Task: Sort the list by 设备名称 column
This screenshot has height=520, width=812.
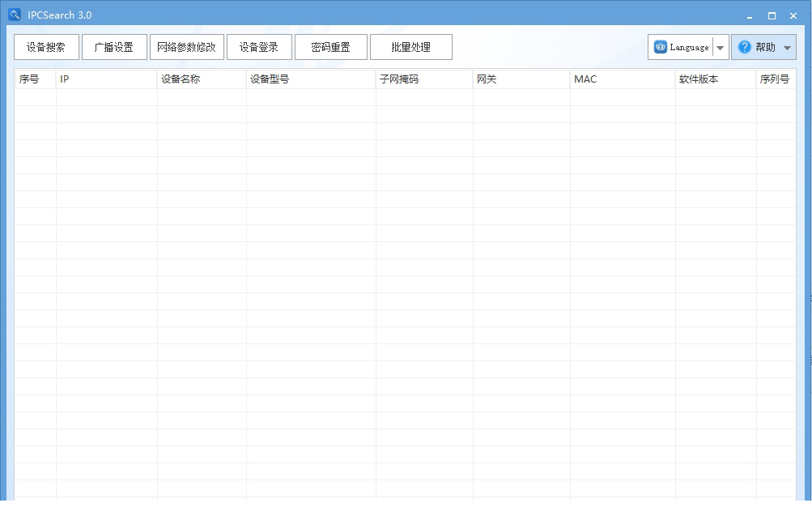Action: tap(202, 79)
